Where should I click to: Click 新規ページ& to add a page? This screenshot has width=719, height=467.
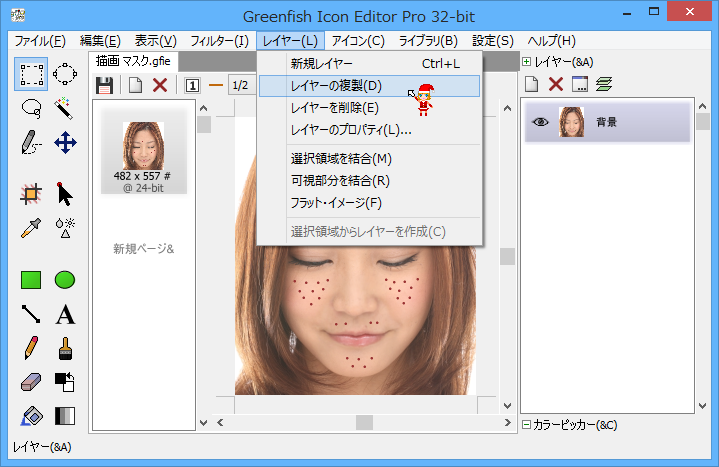point(143,248)
